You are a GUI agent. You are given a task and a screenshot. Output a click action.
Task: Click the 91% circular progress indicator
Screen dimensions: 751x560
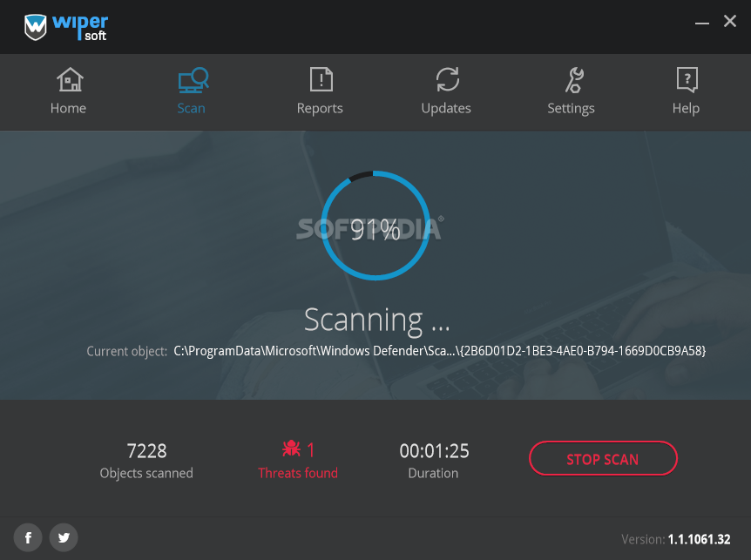(375, 226)
